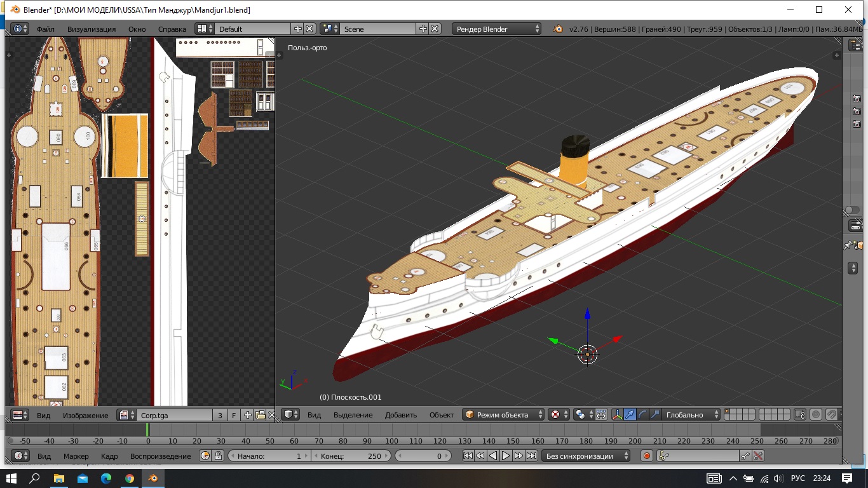Click the scale manipulator icon
The image size is (868, 488).
point(655,415)
